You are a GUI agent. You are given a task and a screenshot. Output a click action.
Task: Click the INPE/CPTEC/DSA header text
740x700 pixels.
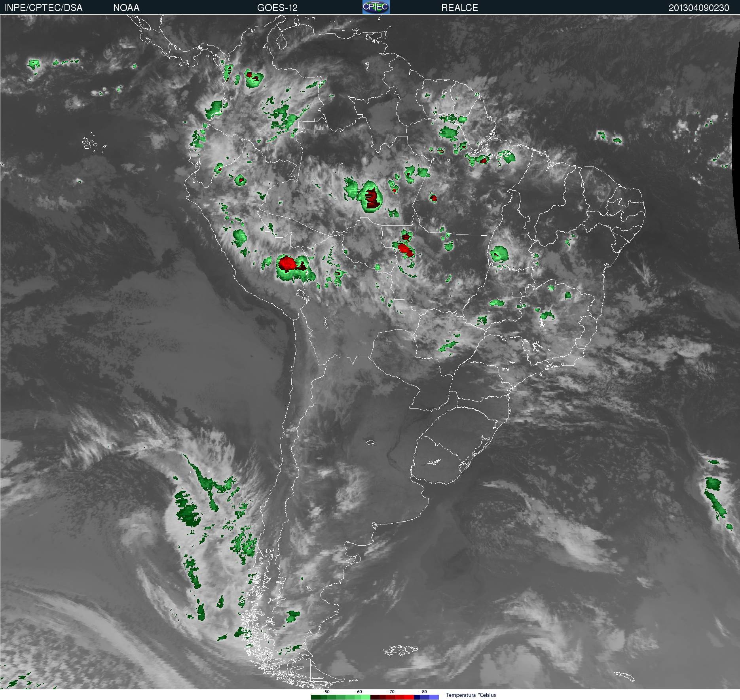click(x=43, y=8)
